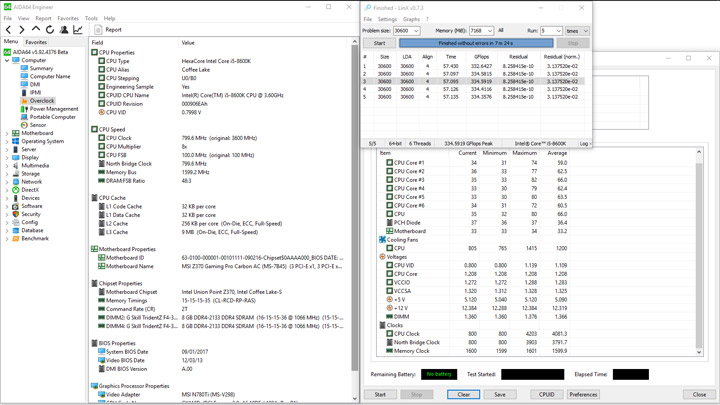
Task: Click the DirectX category icon
Action: [16, 190]
